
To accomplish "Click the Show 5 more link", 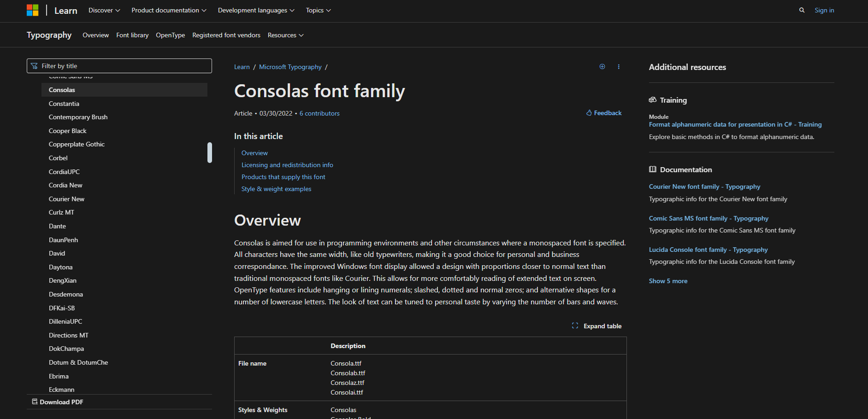I will pos(667,280).
